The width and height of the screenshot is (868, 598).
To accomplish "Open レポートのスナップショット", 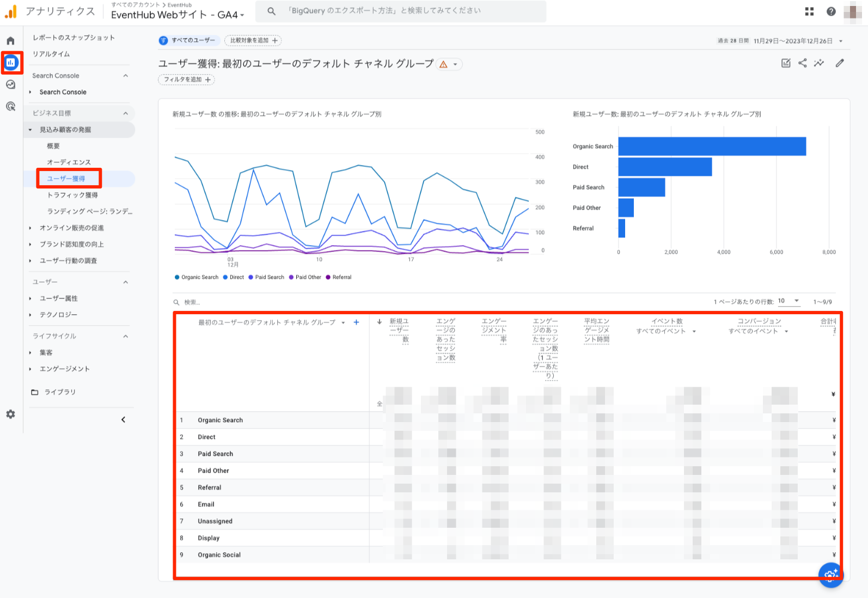I will [74, 38].
